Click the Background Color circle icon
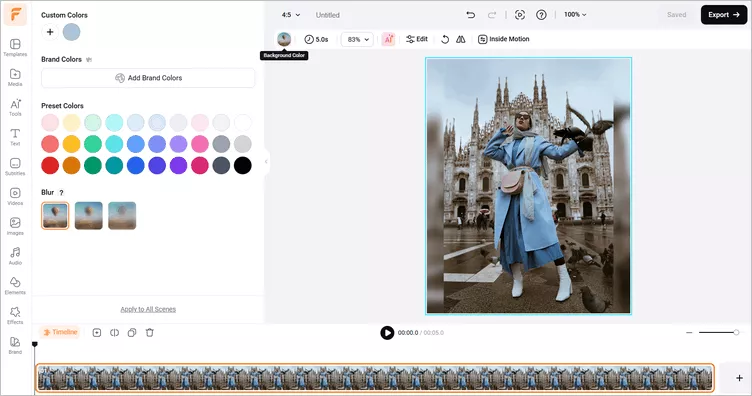The image size is (752, 396). (284, 39)
